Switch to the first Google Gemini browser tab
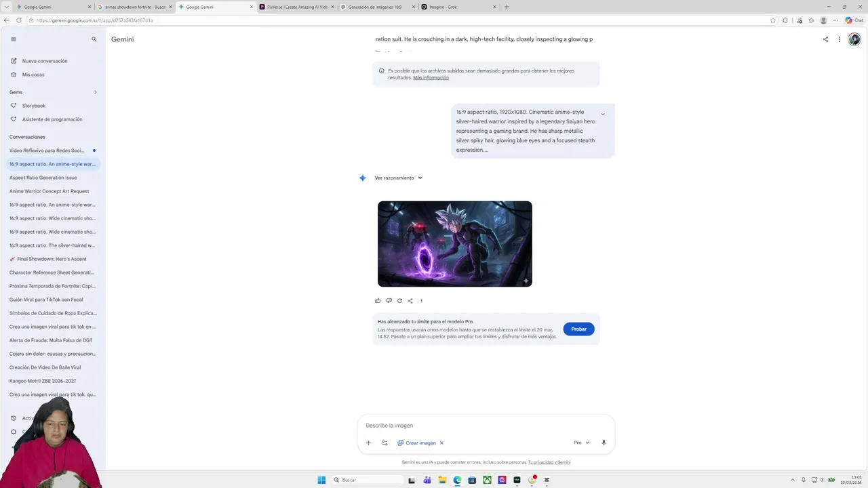868x488 pixels. pos(54,7)
